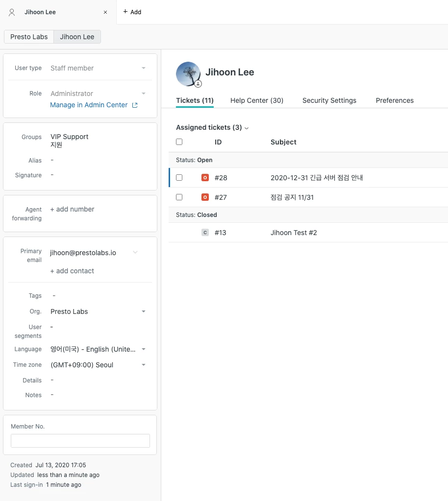Open ticket 점검 공지 11/31
Screen dimensions: 448x501
(292, 197)
